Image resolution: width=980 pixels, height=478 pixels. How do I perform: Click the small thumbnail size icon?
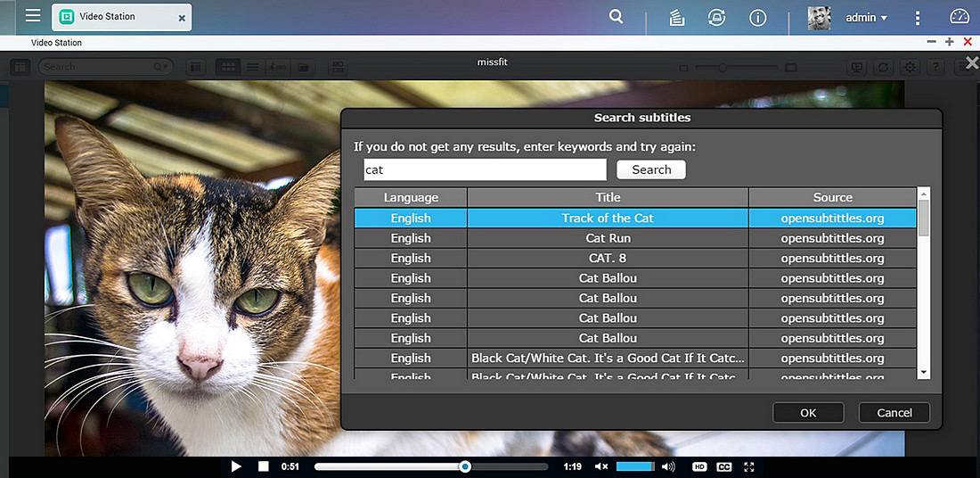point(683,68)
